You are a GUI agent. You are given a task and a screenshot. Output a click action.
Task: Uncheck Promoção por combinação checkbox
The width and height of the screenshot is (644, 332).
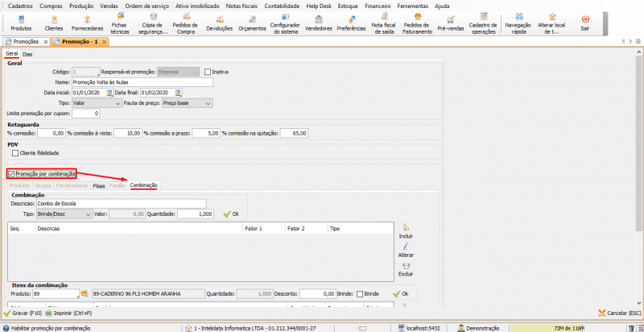(x=11, y=173)
